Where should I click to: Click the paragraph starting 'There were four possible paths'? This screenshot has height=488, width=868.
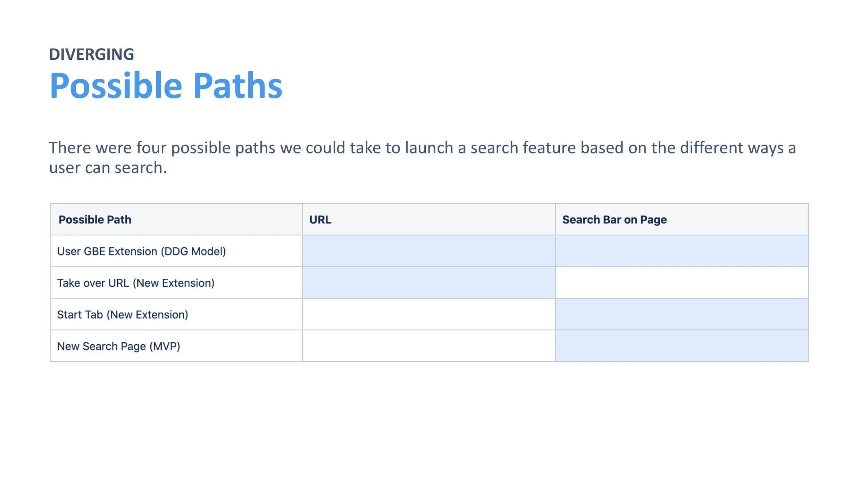[x=422, y=158]
